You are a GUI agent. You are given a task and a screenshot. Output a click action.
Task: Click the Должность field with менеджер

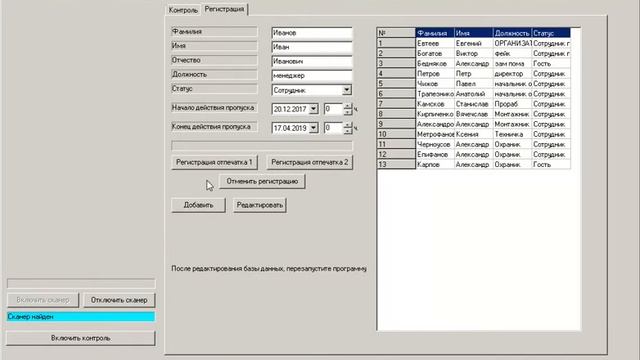click(311, 76)
